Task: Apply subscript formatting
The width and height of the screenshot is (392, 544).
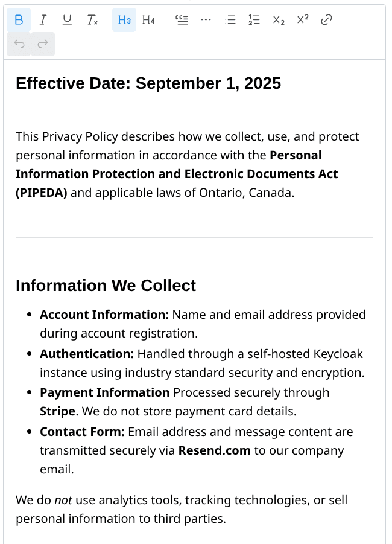Action: [x=278, y=20]
